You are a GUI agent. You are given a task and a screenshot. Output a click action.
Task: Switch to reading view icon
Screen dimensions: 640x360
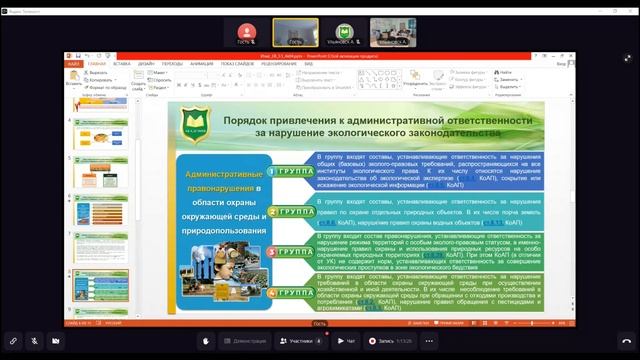click(496, 323)
